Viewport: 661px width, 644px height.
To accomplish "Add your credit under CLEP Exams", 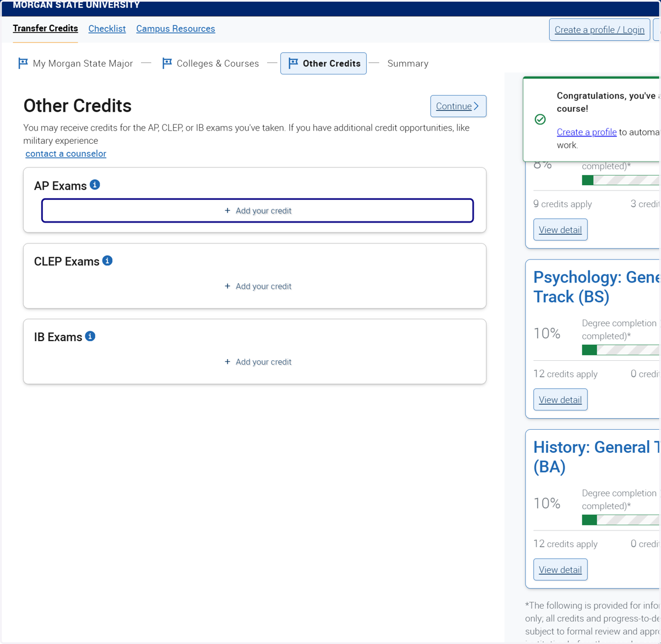I will (258, 286).
